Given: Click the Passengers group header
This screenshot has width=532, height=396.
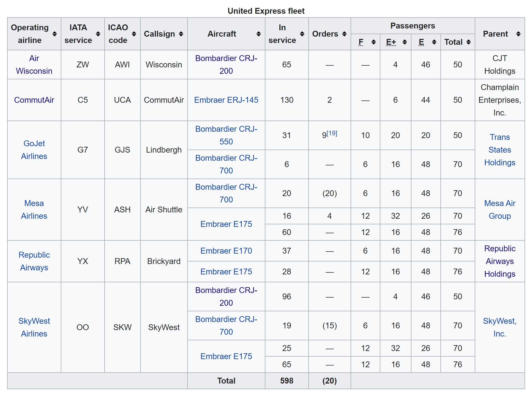Looking at the screenshot, I should tap(413, 26).
